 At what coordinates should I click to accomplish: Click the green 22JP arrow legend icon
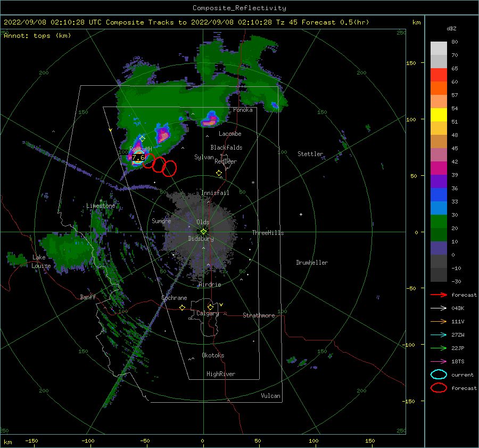click(x=439, y=348)
